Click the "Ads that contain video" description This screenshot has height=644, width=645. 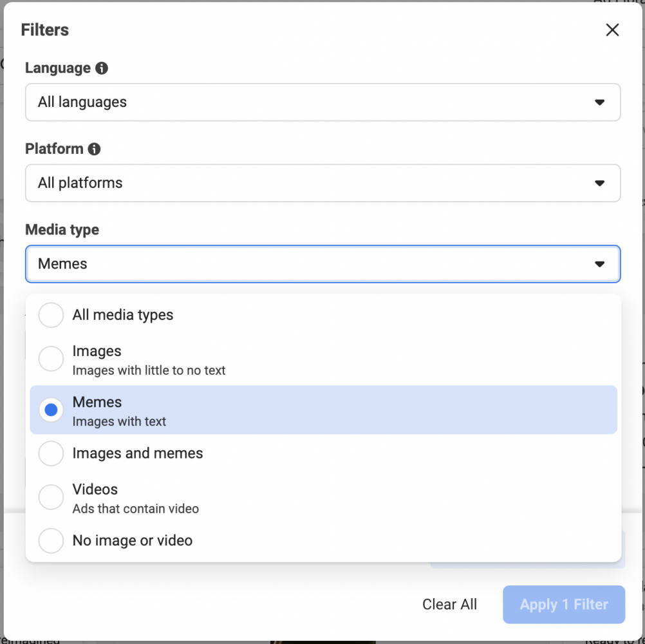tap(135, 509)
